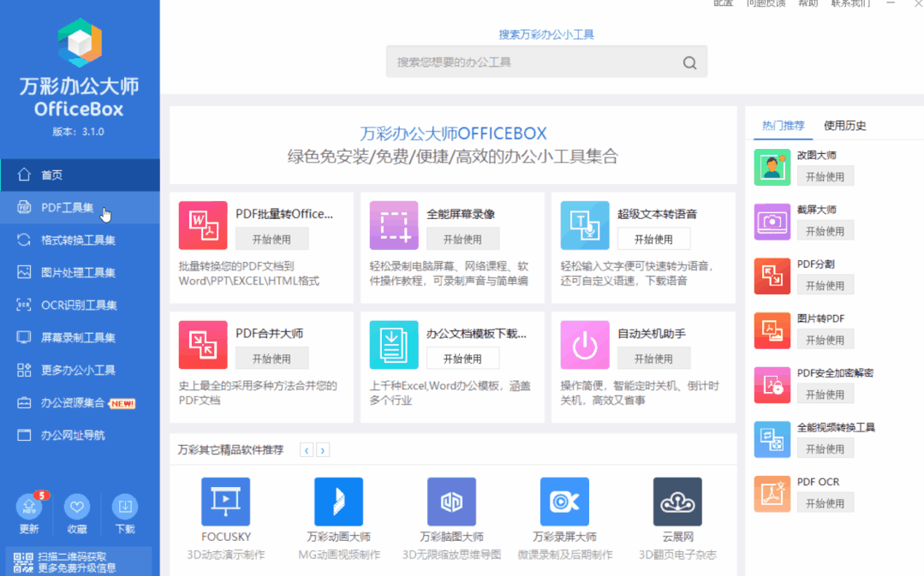Select 格式转换工具集 sidebar item
Screen dimensions: 924x576
pyautogui.click(x=80, y=240)
